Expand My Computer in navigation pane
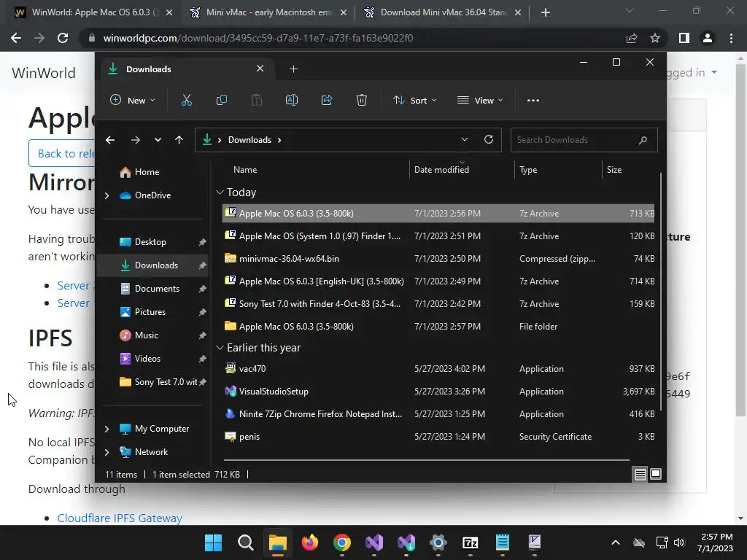The width and height of the screenshot is (747, 560). 107,429
